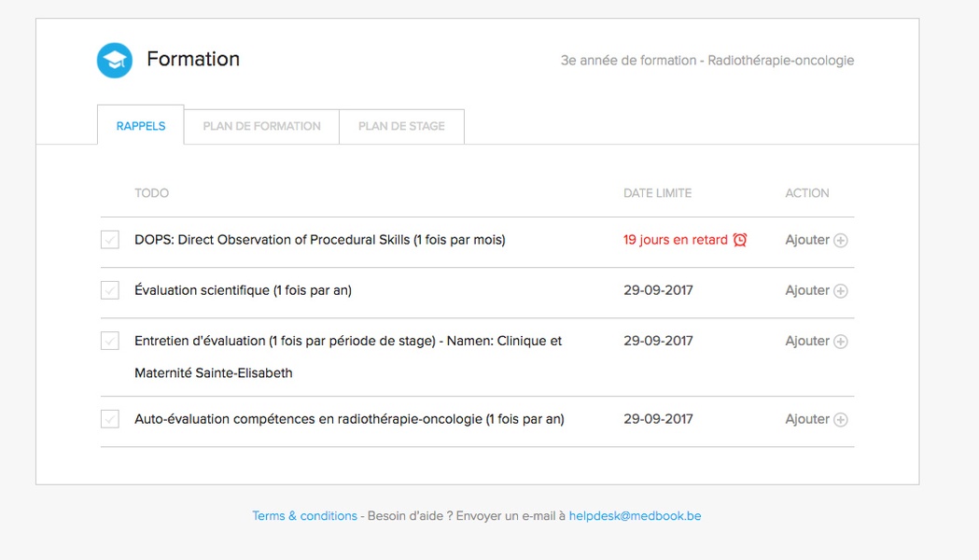Open the Plan de stage tab

[x=401, y=126]
